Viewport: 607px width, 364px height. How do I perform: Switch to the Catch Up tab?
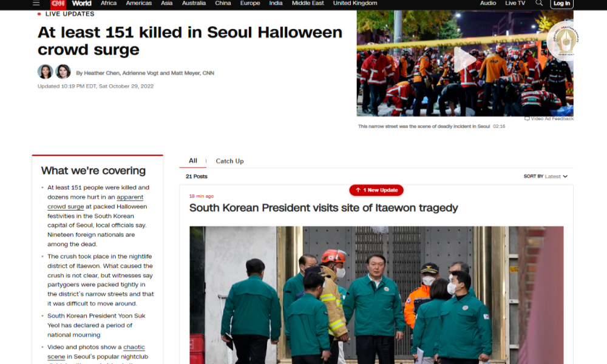click(229, 161)
